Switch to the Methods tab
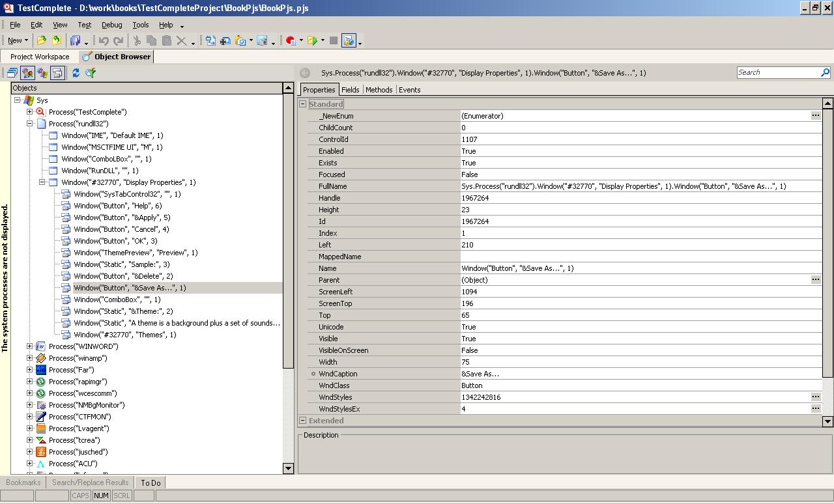 [379, 90]
